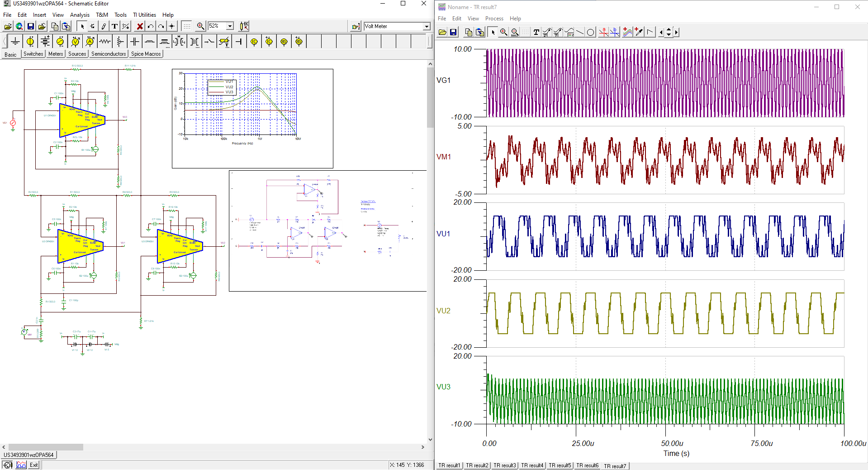Viewport: 868px width, 470px height.
Task: Open the Insert menu in the Schematic Editor
Action: [x=39, y=15]
